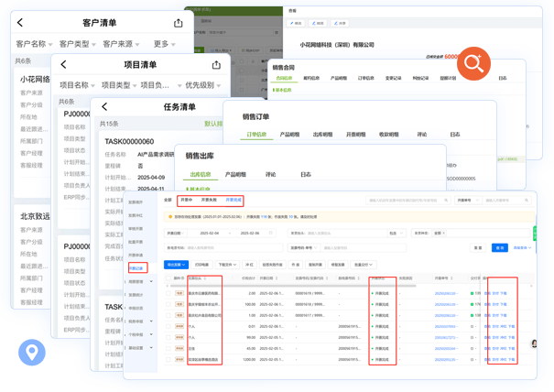Click the 重置 button
554x392 pixels.
[x=478, y=248]
